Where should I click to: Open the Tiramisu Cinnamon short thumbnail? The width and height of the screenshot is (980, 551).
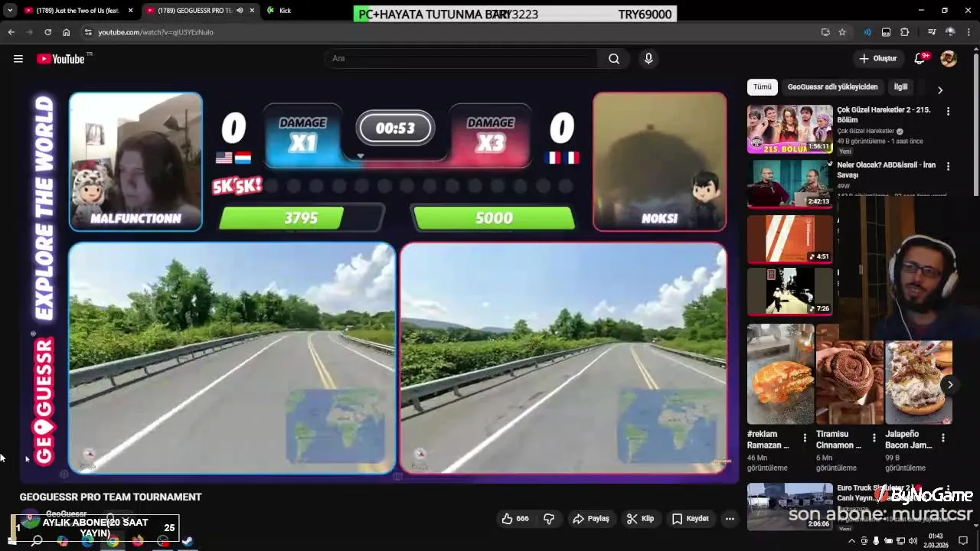(849, 373)
